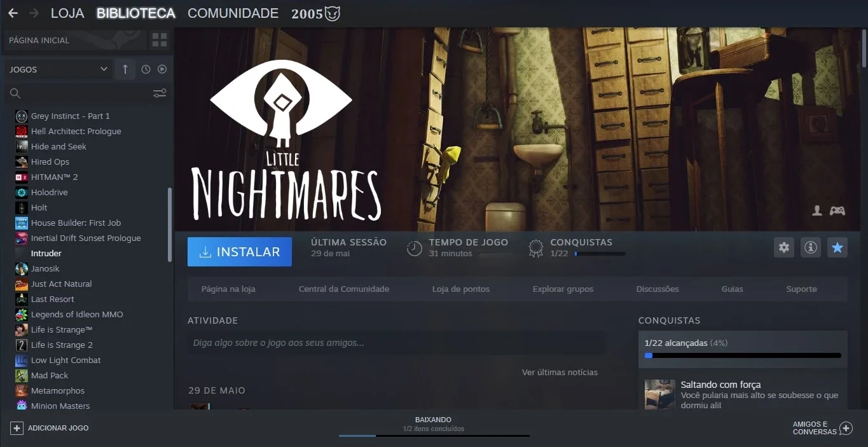Open advanced filters slider icon

click(x=160, y=93)
